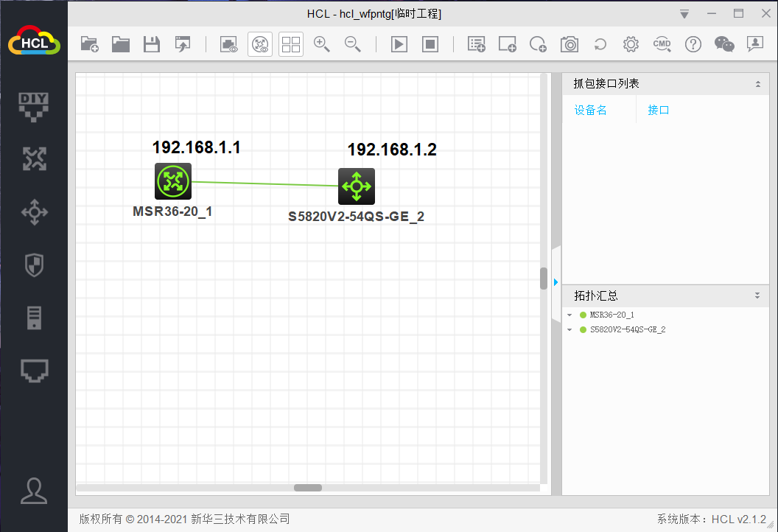Image resolution: width=778 pixels, height=532 pixels.
Task: Click the new project folder icon
Action: click(90, 44)
